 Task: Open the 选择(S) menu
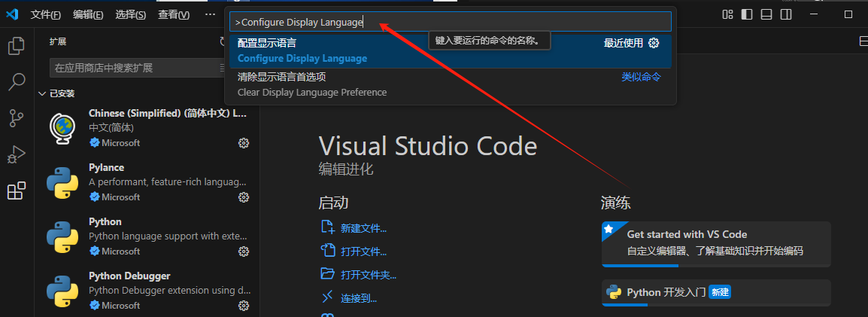coord(131,15)
